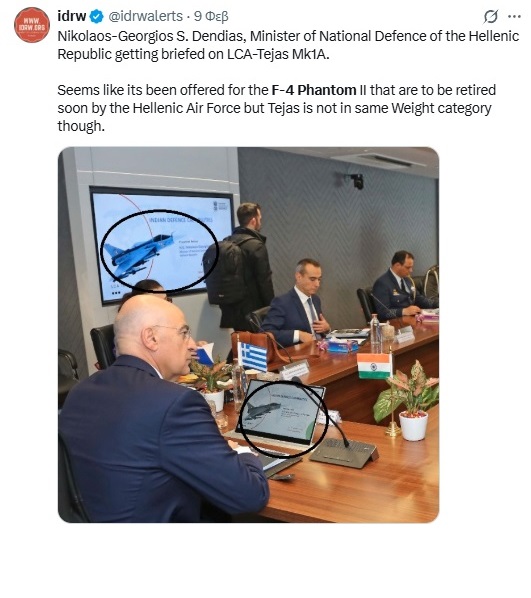This screenshot has width=531, height=598.
Task: Open the three-dot more options menu
Action: [515, 16]
